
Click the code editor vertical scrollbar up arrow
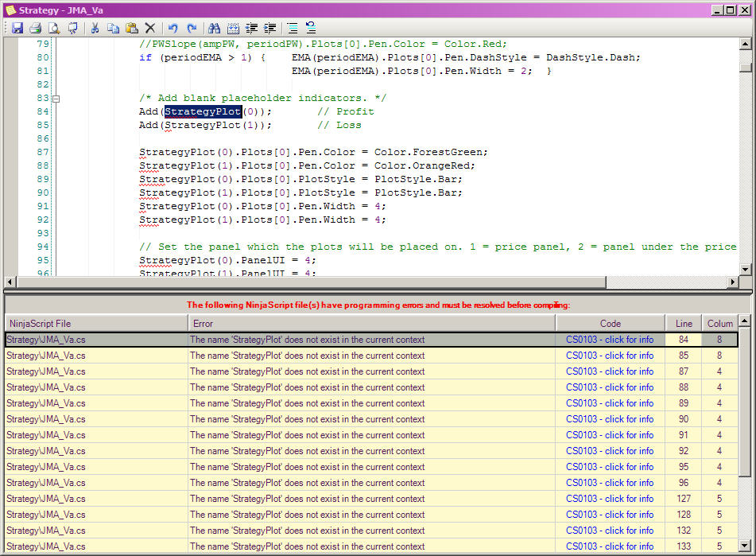tap(745, 45)
